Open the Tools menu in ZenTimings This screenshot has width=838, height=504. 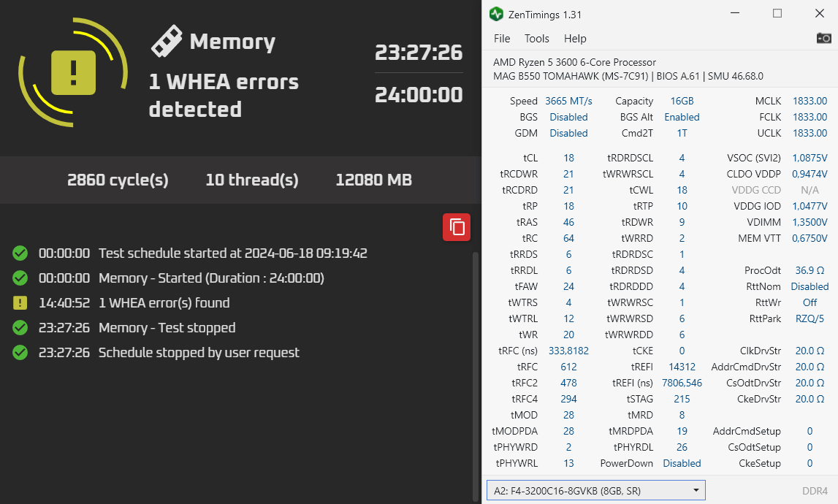tap(536, 39)
